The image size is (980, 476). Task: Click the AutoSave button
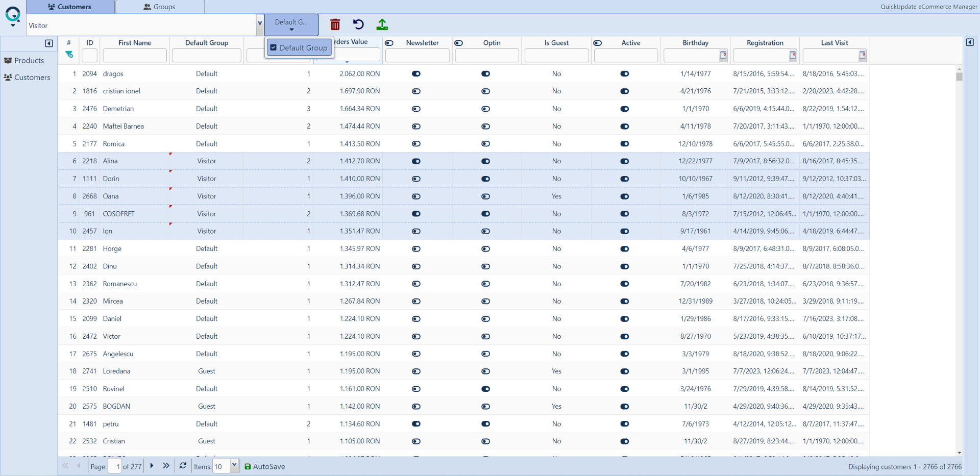coord(264,466)
